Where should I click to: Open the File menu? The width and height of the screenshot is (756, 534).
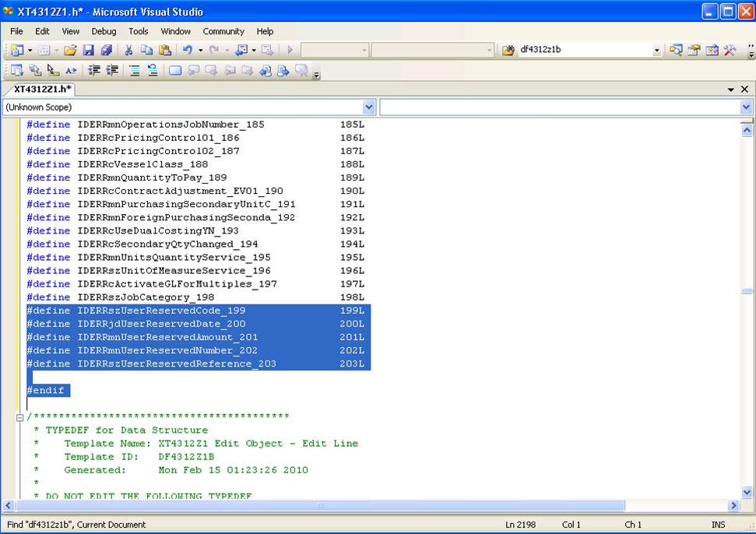point(16,31)
